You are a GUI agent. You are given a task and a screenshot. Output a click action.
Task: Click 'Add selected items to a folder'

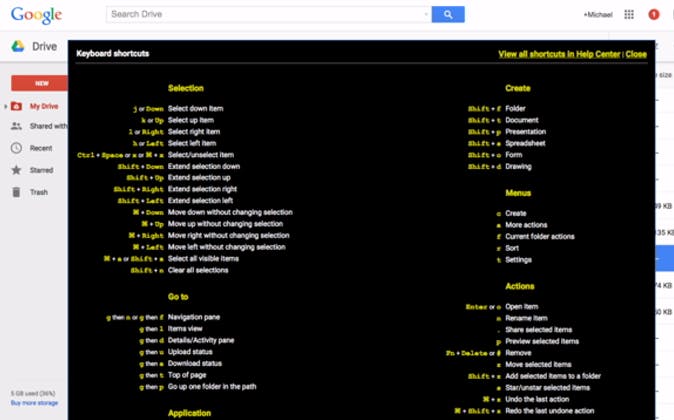coord(553,377)
